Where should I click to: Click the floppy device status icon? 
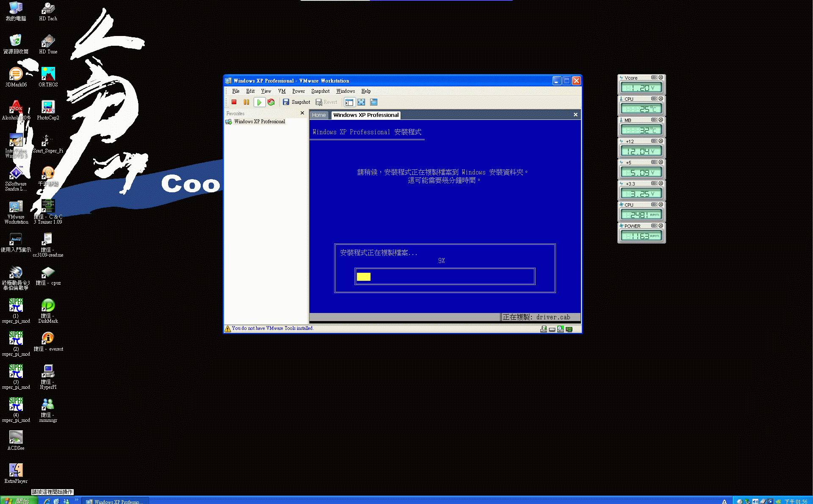(x=544, y=329)
